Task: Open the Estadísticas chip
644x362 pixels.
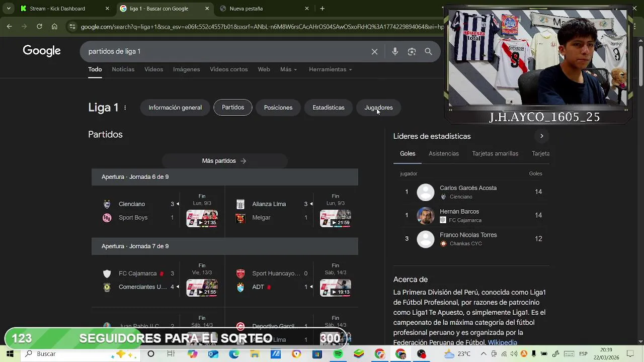Action: [x=329, y=108]
